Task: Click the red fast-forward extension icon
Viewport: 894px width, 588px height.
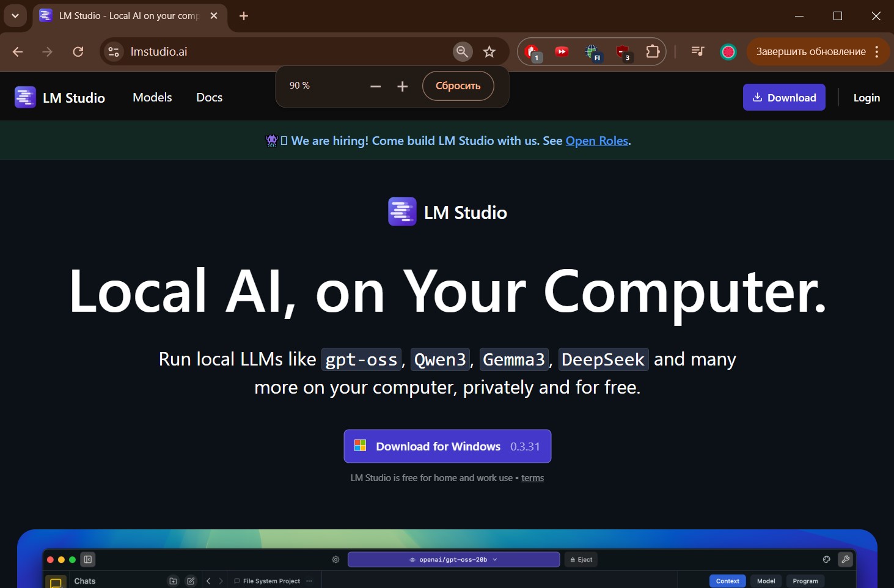Action: click(x=562, y=52)
